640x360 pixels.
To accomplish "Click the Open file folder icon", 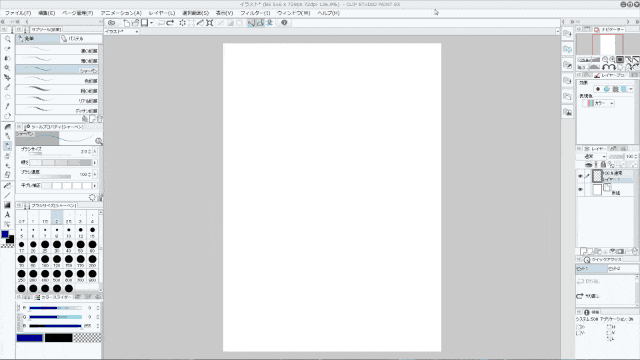I will [x=136, y=23].
